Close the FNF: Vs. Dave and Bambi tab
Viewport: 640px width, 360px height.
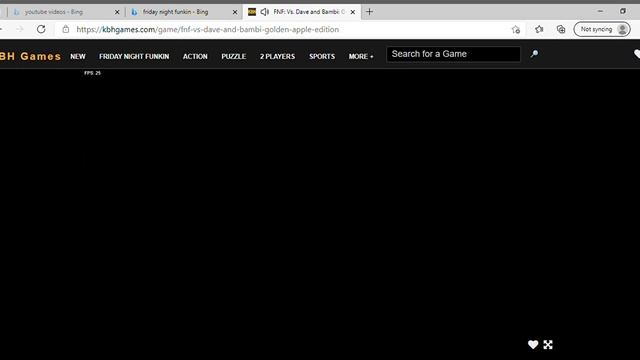(x=353, y=12)
